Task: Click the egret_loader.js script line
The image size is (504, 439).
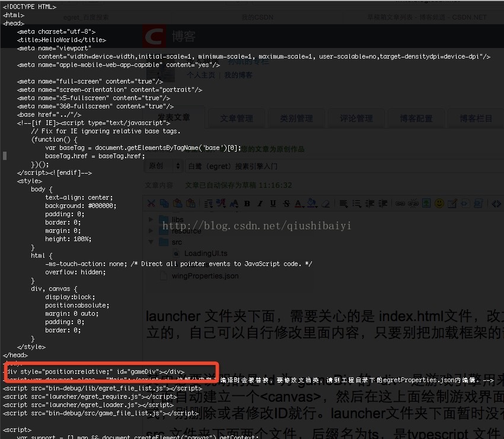Action: 88,405
